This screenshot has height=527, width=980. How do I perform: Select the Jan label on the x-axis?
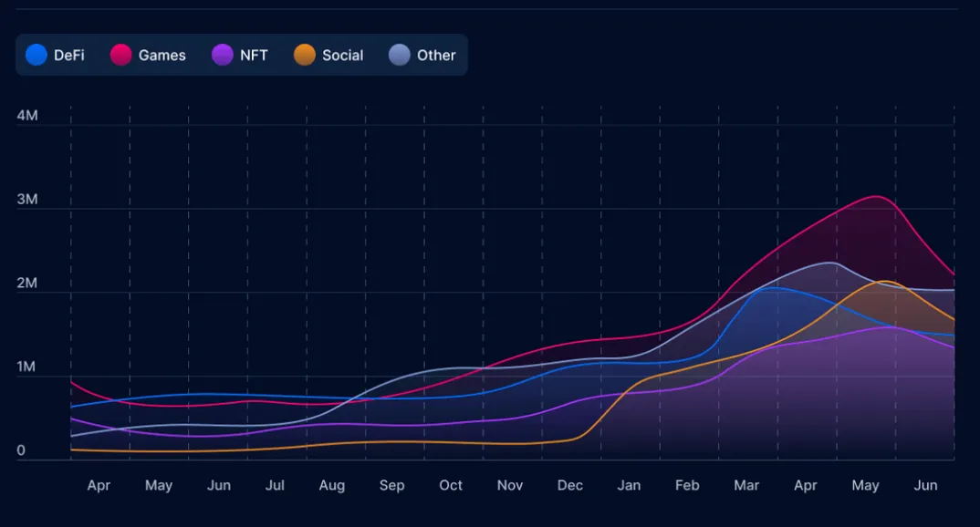tap(629, 485)
